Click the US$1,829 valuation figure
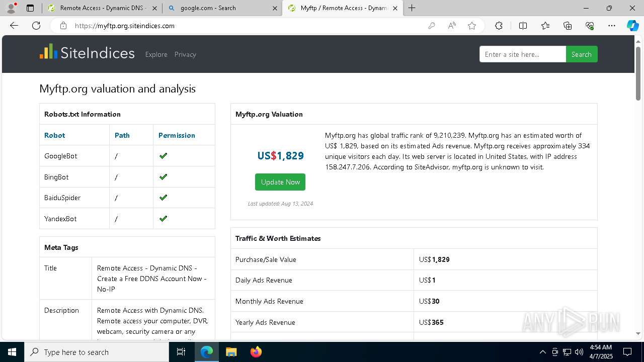This screenshot has height=362, width=644. 280,156
